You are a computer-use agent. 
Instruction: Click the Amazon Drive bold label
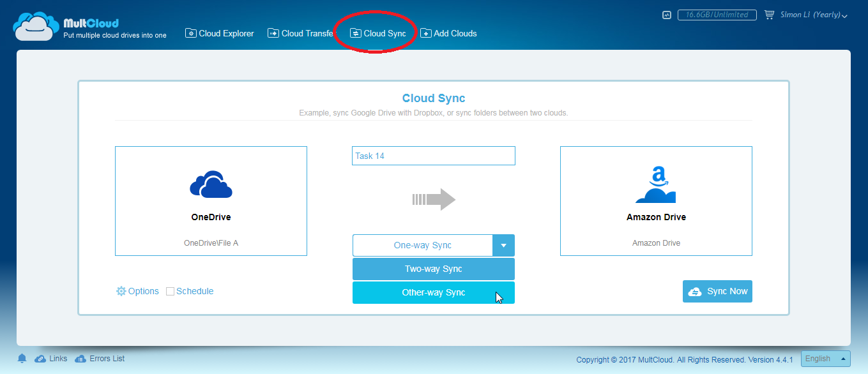(x=656, y=217)
